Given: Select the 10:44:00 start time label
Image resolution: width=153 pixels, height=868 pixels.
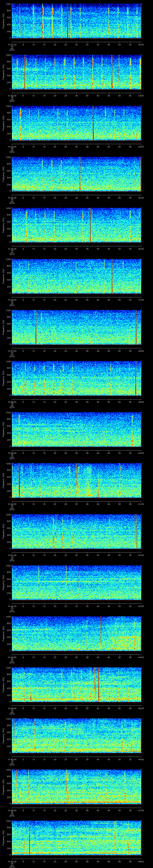Looking at the screenshot, I should pyautogui.click(x=12, y=708).
